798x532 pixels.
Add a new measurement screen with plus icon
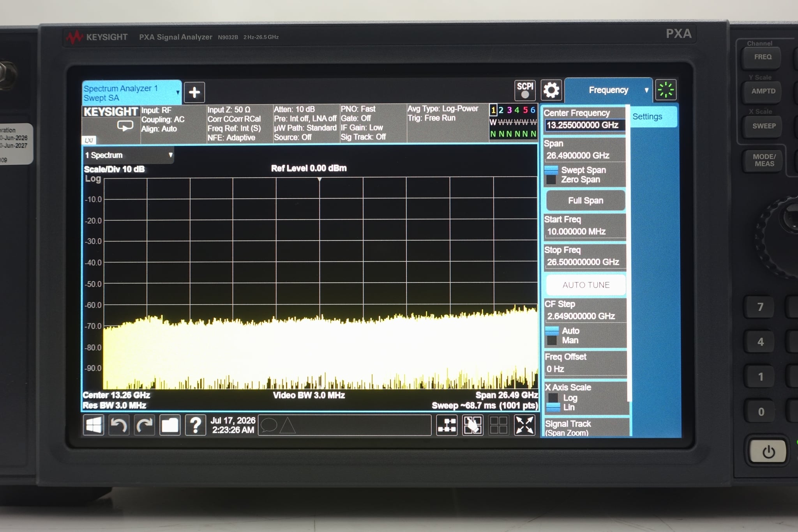[194, 92]
